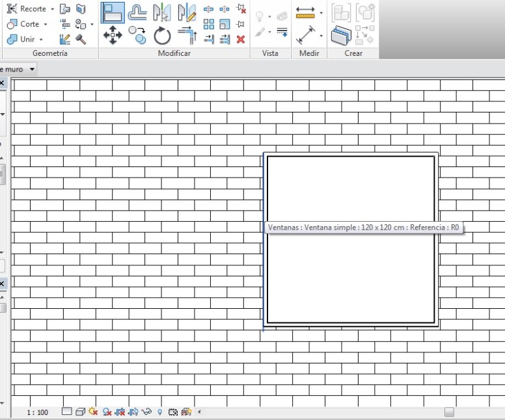Click the red Delete icon
Screen dimensions: 505x420
click(x=241, y=39)
